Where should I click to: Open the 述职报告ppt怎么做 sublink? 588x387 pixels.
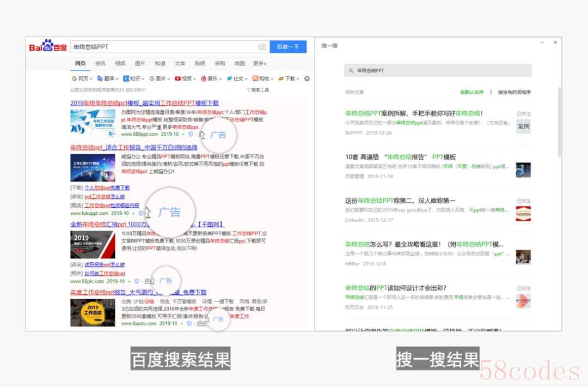(x=105, y=264)
